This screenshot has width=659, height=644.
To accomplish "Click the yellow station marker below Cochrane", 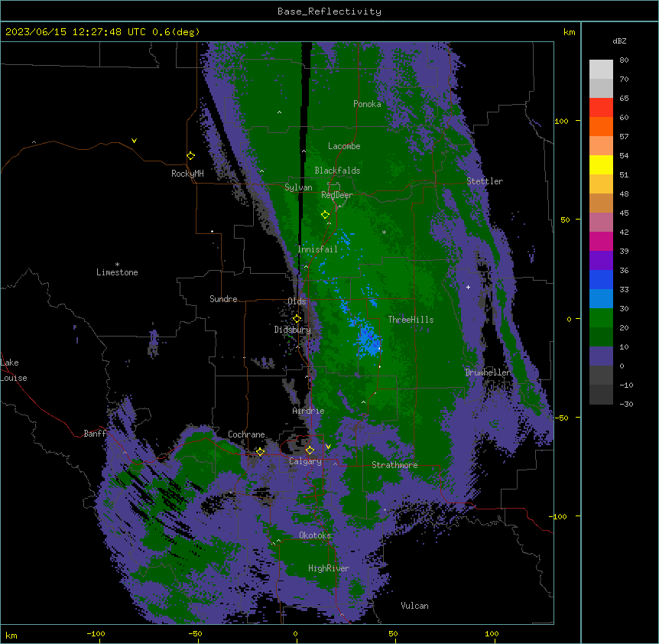I will [x=260, y=452].
